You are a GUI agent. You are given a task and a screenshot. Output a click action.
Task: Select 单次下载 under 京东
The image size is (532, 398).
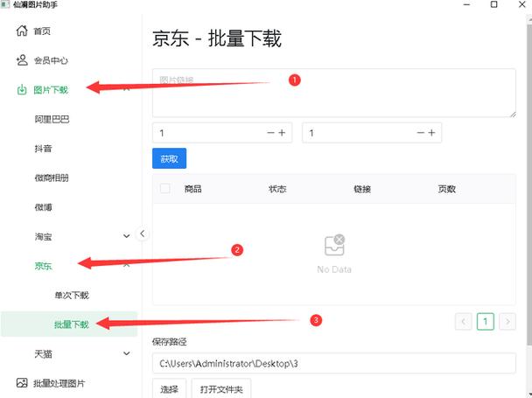[x=72, y=295]
